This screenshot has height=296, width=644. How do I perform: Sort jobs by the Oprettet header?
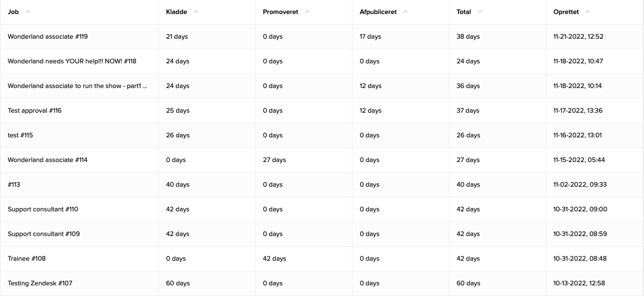coord(566,12)
